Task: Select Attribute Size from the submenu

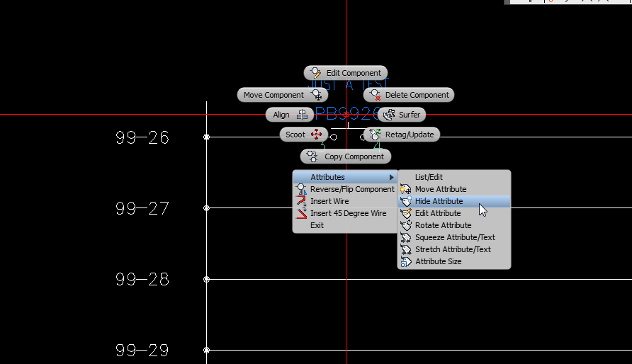Action: coord(454,262)
